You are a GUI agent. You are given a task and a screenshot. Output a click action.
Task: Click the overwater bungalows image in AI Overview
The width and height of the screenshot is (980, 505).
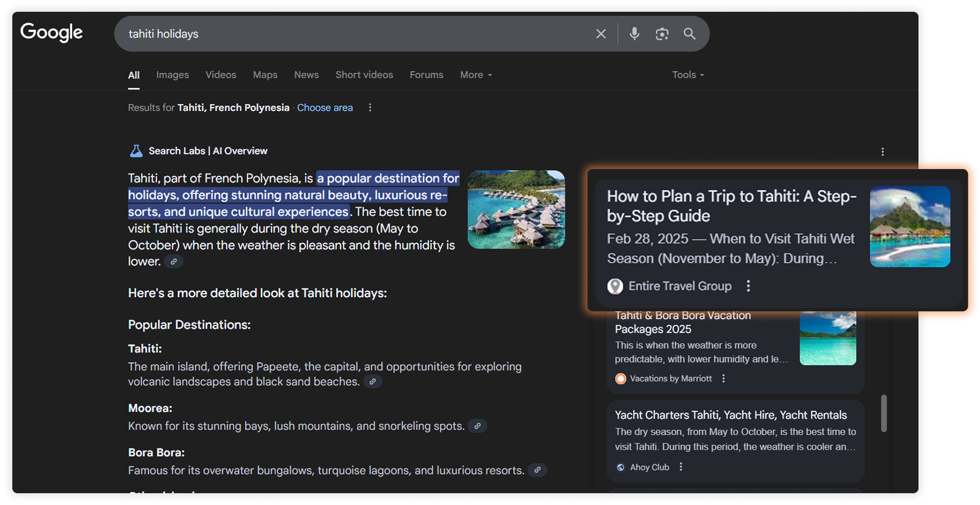pos(516,210)
